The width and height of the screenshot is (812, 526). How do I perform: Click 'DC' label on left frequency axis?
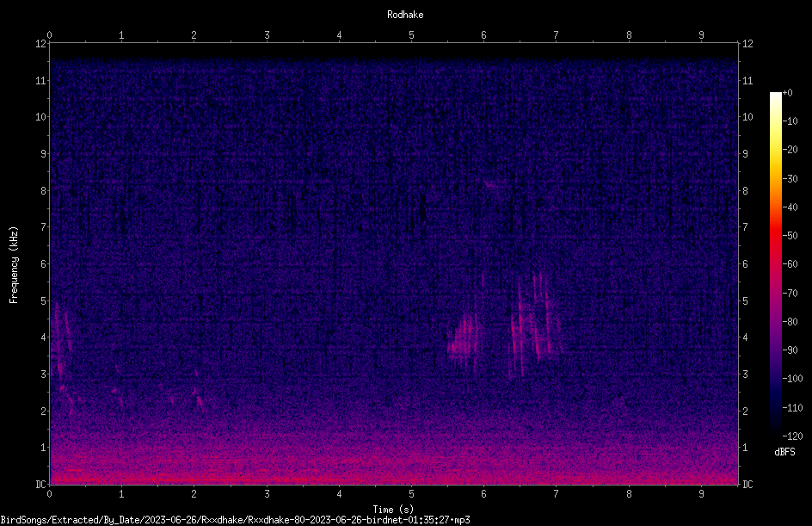[x=41, y=484]
